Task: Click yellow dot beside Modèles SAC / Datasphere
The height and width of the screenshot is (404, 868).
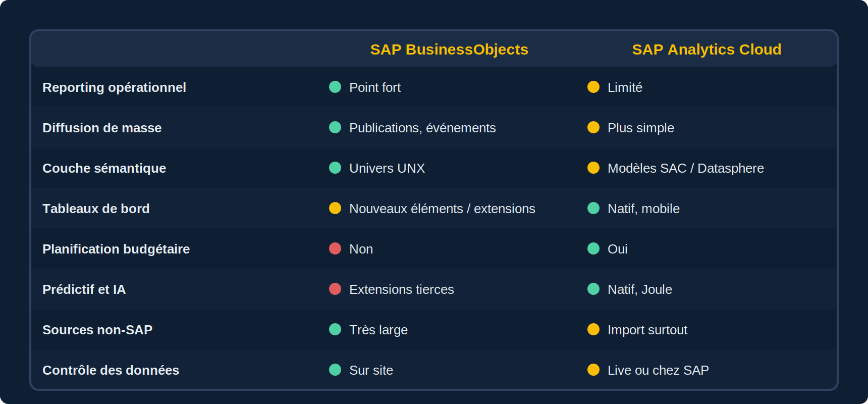Action: (x=593, y=168)
